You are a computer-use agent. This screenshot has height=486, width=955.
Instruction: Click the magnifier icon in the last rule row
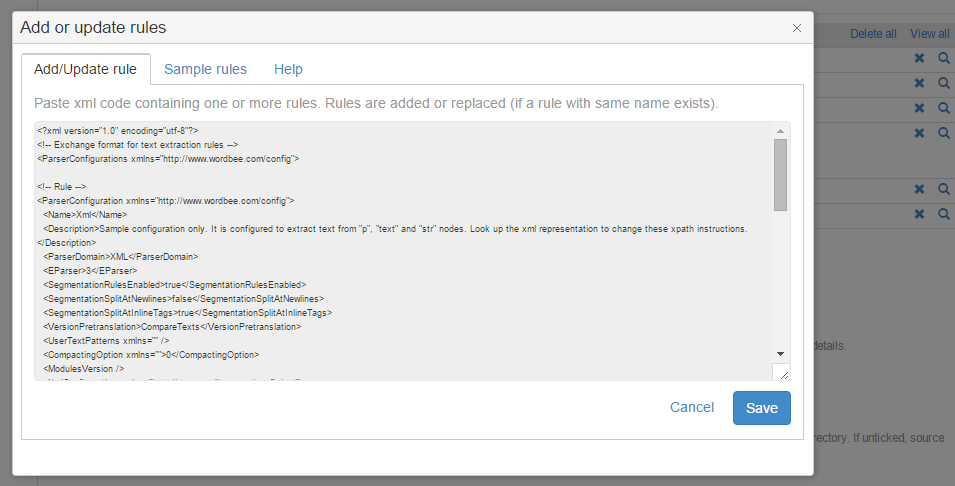pos(943,214)
